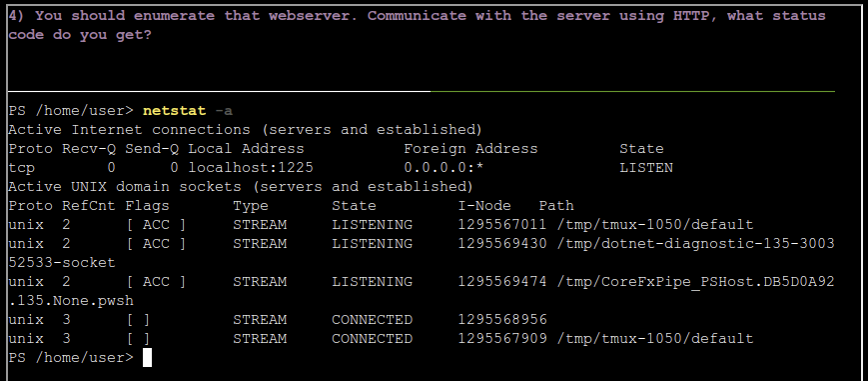Screen dimensions: 868x381
Task: Click the 'I-Node' column header
Action: 484,206
